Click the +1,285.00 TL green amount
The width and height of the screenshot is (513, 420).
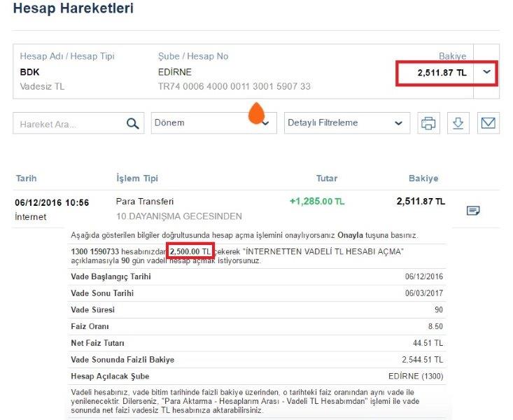click(317, 202)
